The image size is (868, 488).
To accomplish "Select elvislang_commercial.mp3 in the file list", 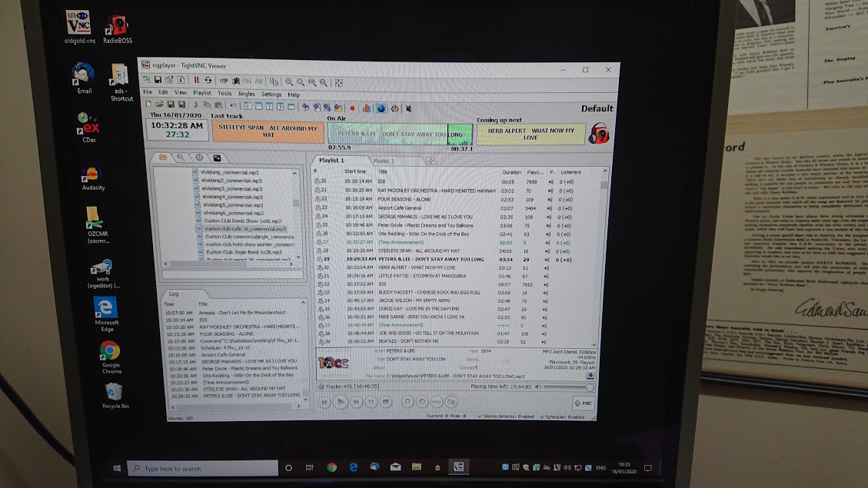I will point(230,172).
